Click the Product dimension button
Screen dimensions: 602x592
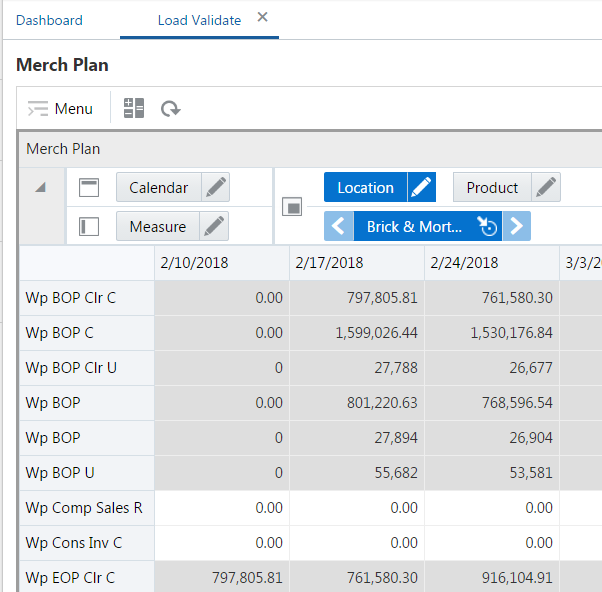pos(492,187)
